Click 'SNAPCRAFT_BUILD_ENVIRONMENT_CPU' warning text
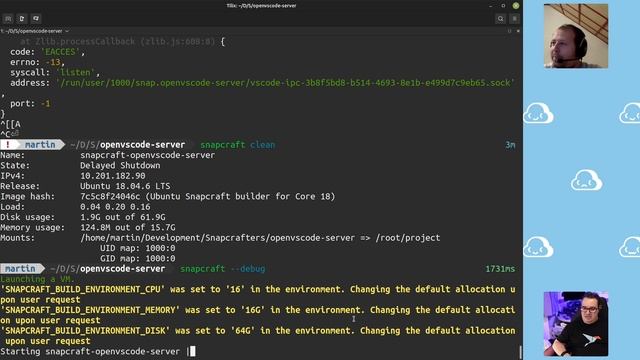The width and height of the screenshot is (640, 360). click(x=82, y=289)
